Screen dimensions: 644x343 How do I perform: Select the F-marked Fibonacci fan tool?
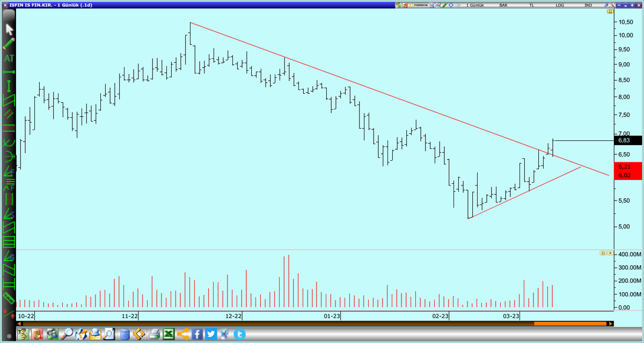click(9, 171)
